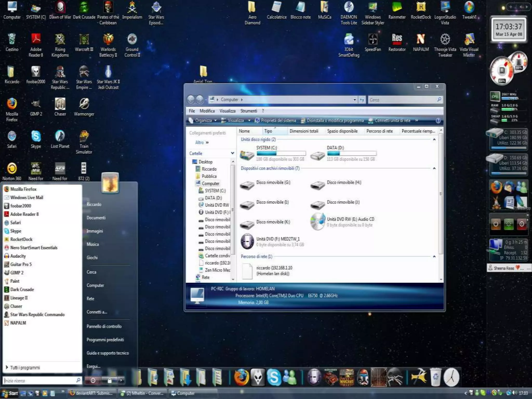Open the Strumenti menu

[248, 111]
